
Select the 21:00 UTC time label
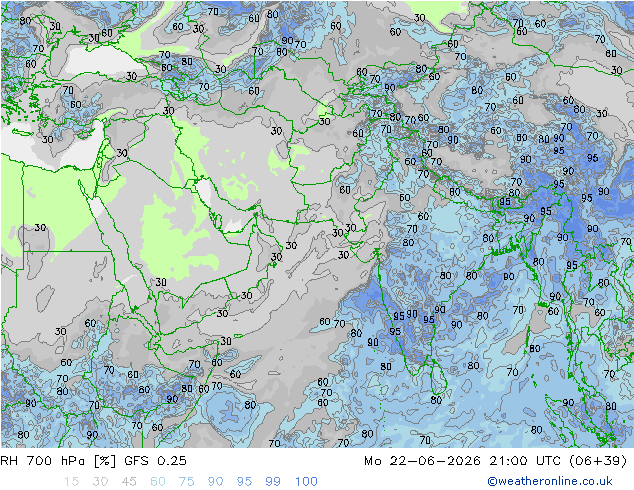tap(525, 461)
